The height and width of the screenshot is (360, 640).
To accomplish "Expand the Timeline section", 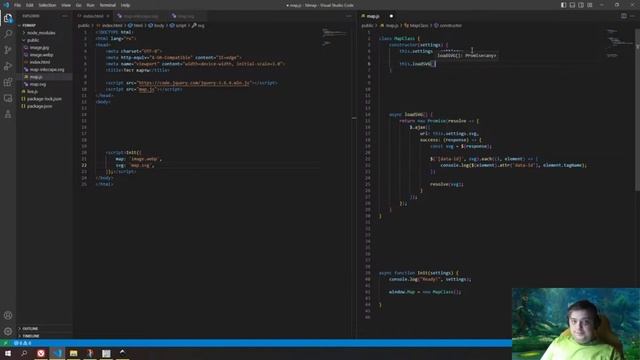I will [31, 336].
